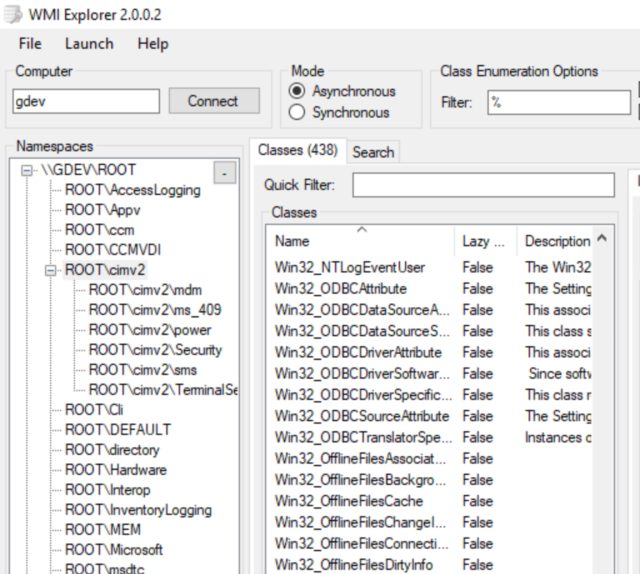Select the ROOT\CCMVDI namespace
640x574 pixels.
[113, 250]
